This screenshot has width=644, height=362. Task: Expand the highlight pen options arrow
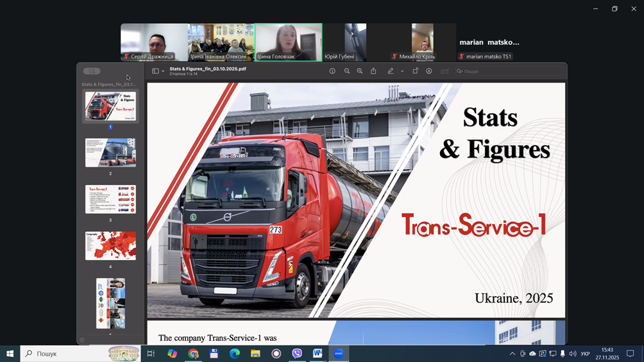coord(402,71)
